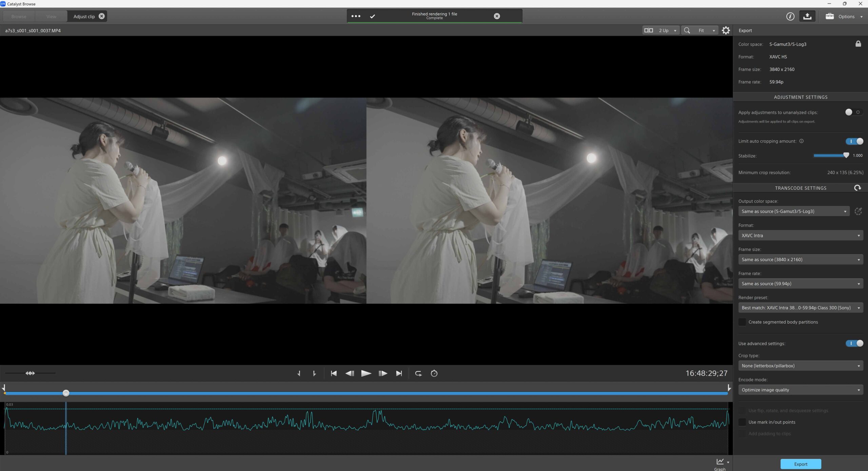
Task: Open the 2 Up preview layout dropdown
Action: click(661, 30)
